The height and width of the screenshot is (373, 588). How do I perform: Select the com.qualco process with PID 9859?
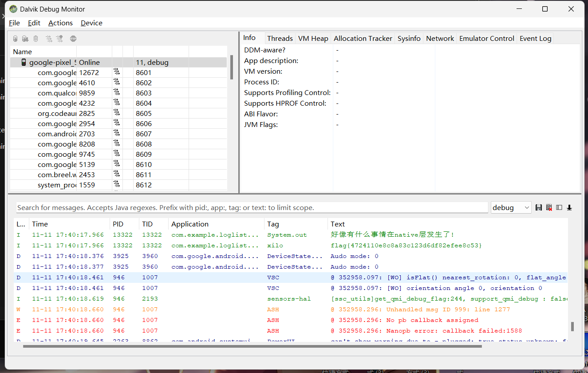coord(118,93)
